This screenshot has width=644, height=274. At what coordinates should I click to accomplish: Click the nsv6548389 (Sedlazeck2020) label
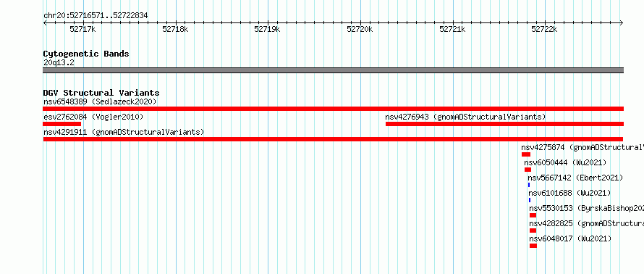tap(100, 101)
